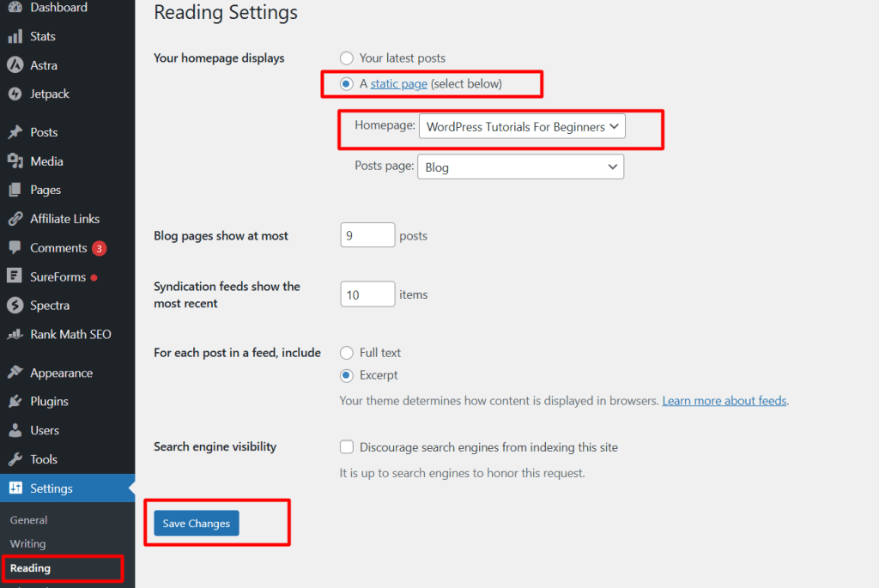Open Posts via its pin icon

(15, 132)
